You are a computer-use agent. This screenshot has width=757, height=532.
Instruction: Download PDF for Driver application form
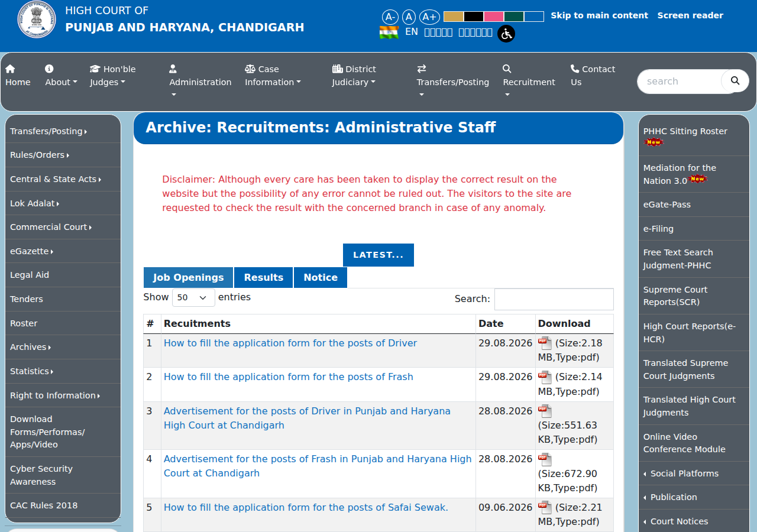click(x=545, y=343)
